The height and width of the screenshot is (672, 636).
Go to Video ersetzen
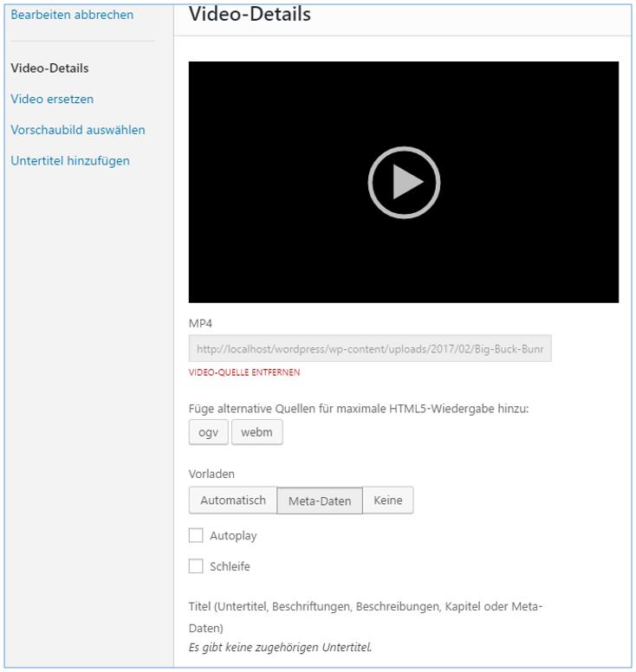click(52, 99)
